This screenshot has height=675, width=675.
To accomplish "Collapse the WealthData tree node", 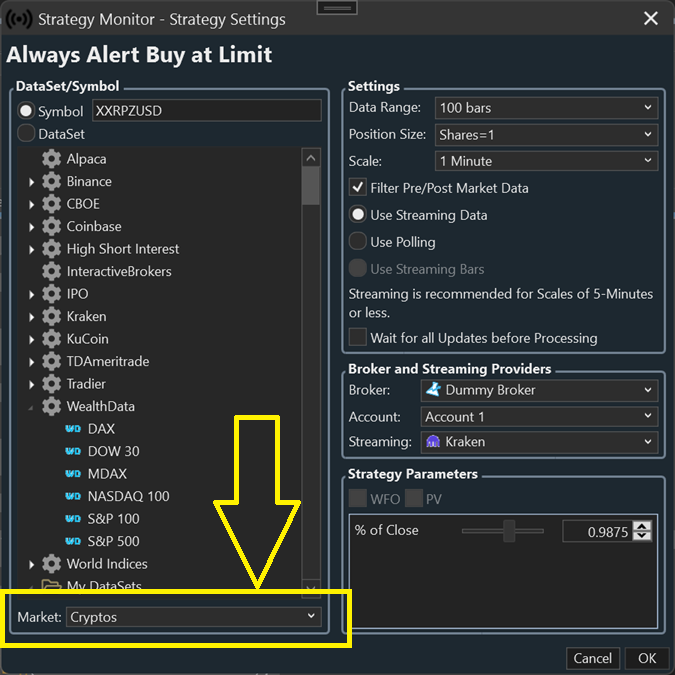I will click(31, 407).
